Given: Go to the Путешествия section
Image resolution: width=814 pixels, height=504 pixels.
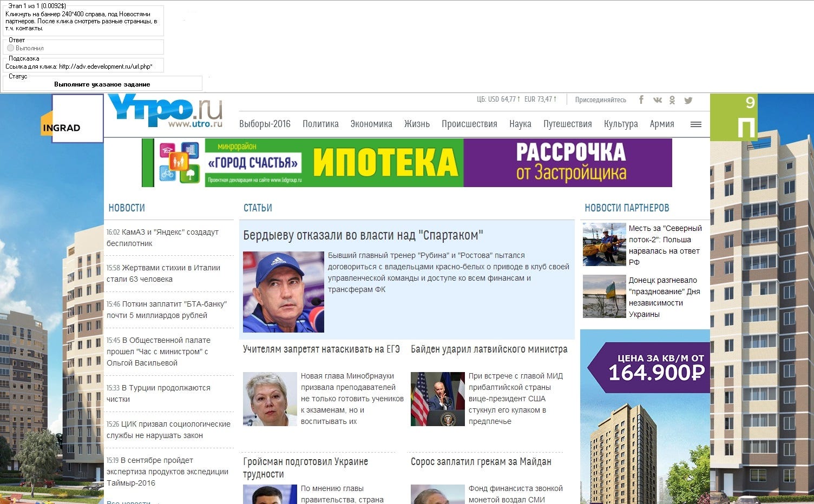Looking at the screenshot, I should tap(568, 124).
